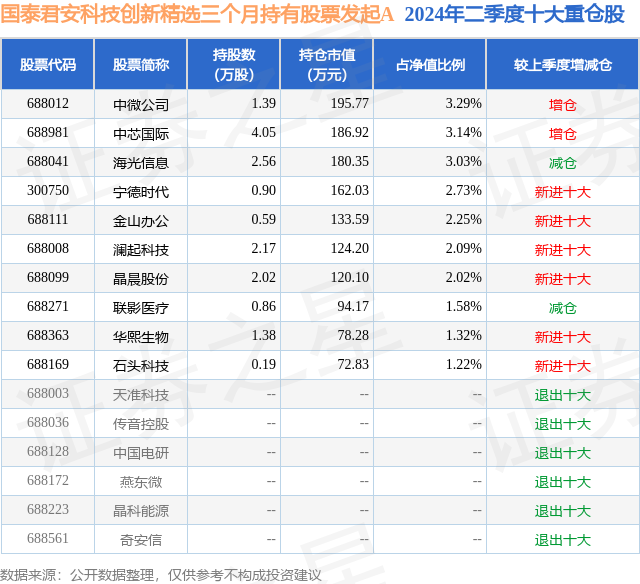The image size is (640, 584).
Task: Select stock code 688008
Action: pyautogui.click(x=48, y=249)
